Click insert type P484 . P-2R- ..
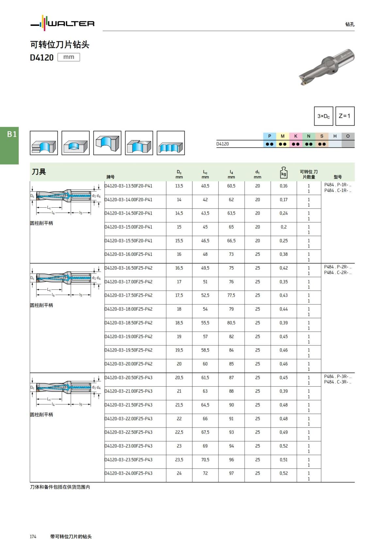392x555 pixels. pyautogui.click(x=338, y=267)
